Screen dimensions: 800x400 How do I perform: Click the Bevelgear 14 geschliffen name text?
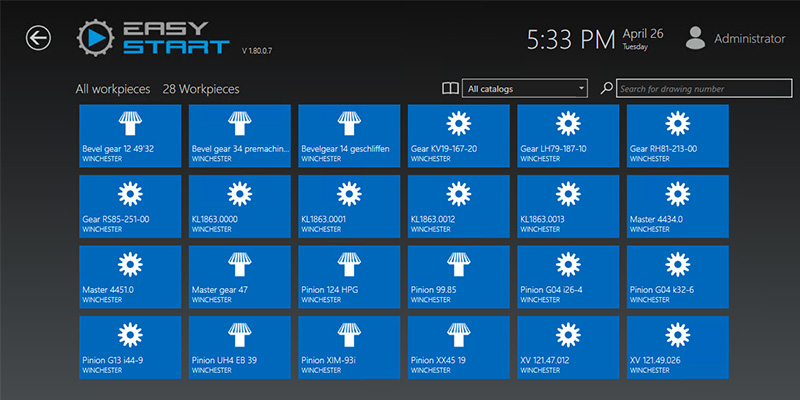click(x=345, y=149)
